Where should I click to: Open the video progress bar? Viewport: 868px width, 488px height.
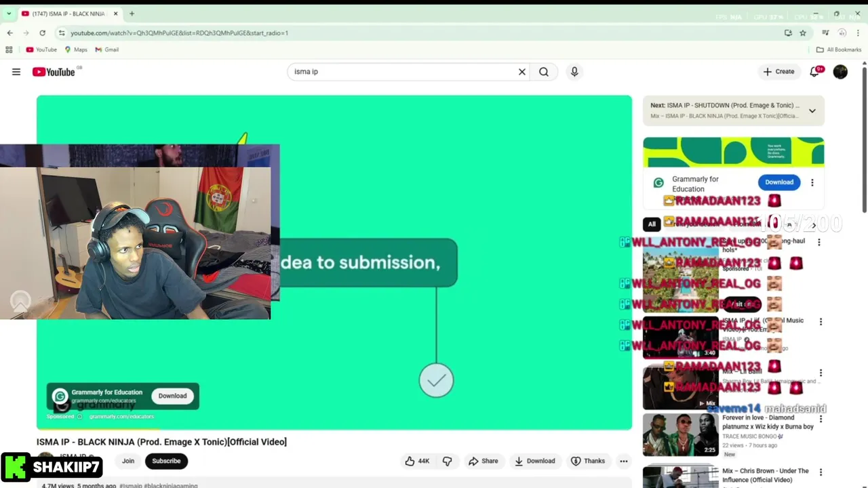[x=334, y=428]
